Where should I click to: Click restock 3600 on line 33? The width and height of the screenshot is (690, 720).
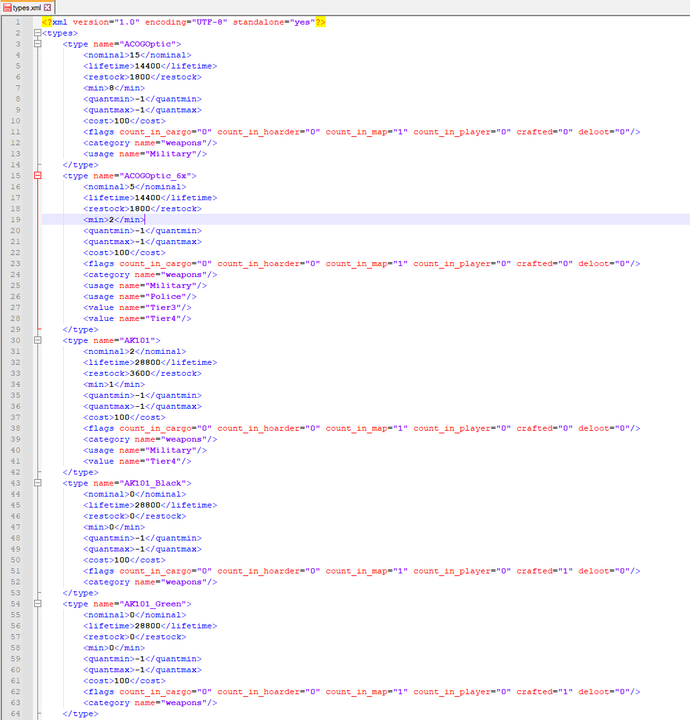142,373
